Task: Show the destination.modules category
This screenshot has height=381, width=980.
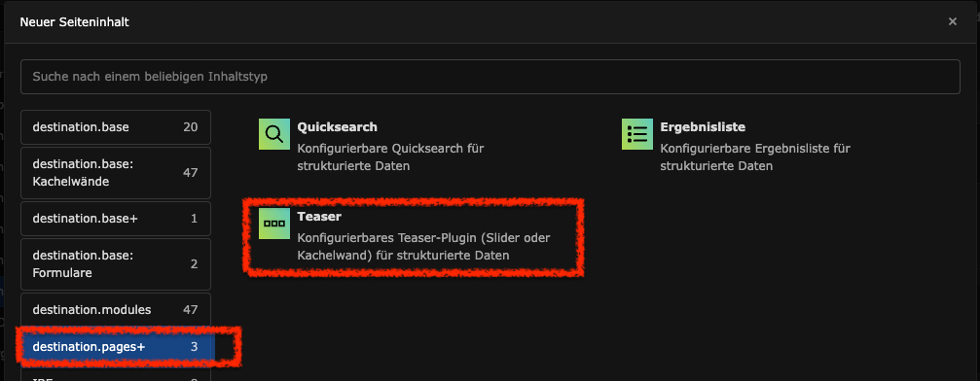Action: [116, 310]
